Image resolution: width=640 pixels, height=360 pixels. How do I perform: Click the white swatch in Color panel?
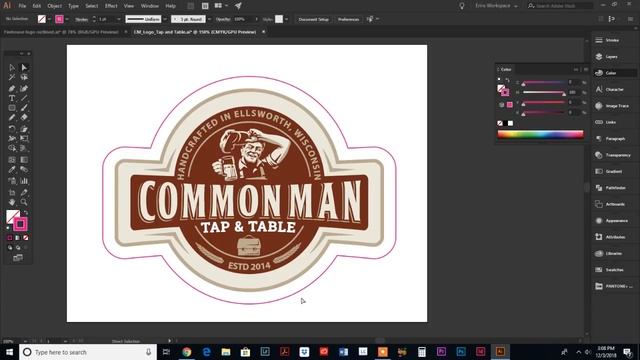(x=510, y=123)
